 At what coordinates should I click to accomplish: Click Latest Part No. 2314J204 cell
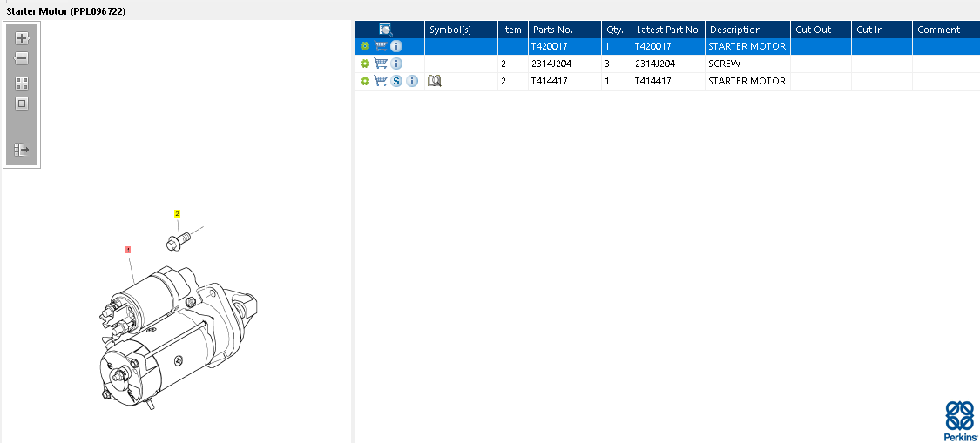(x=668, y=64)
